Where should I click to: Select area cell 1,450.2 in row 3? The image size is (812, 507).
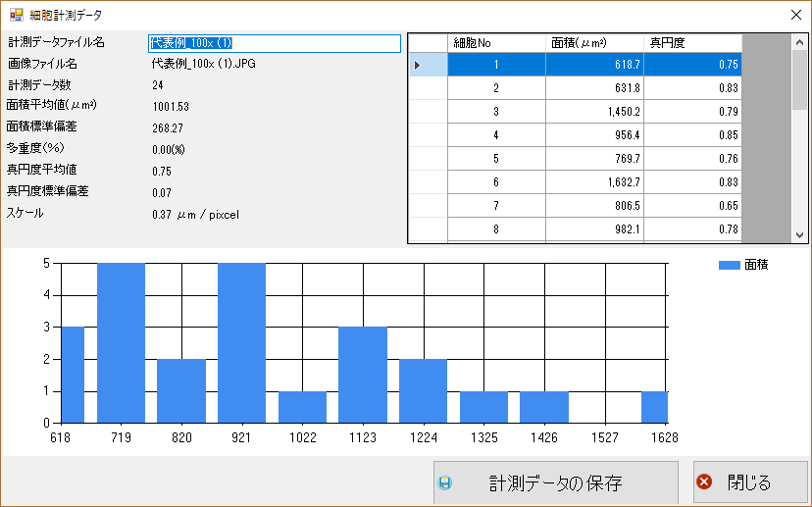click(594, 112)
